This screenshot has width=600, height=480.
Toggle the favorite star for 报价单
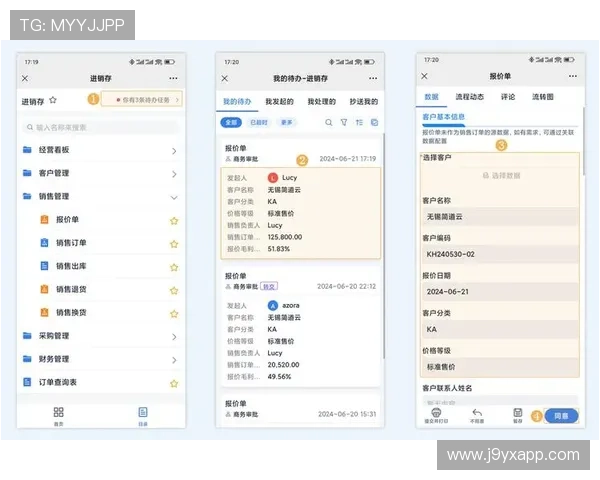click(x=174, y=221)
